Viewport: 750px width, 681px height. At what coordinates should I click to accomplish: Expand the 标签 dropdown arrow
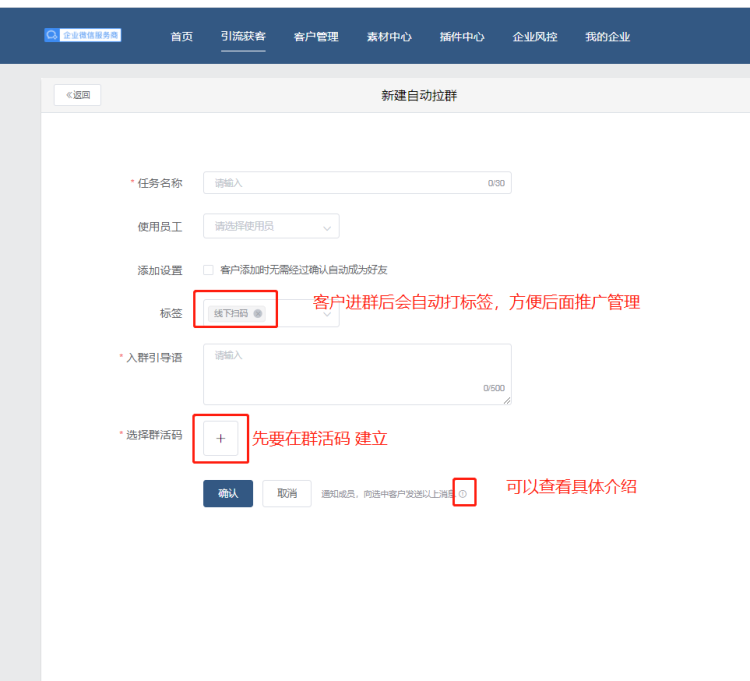tap(326, 314)
